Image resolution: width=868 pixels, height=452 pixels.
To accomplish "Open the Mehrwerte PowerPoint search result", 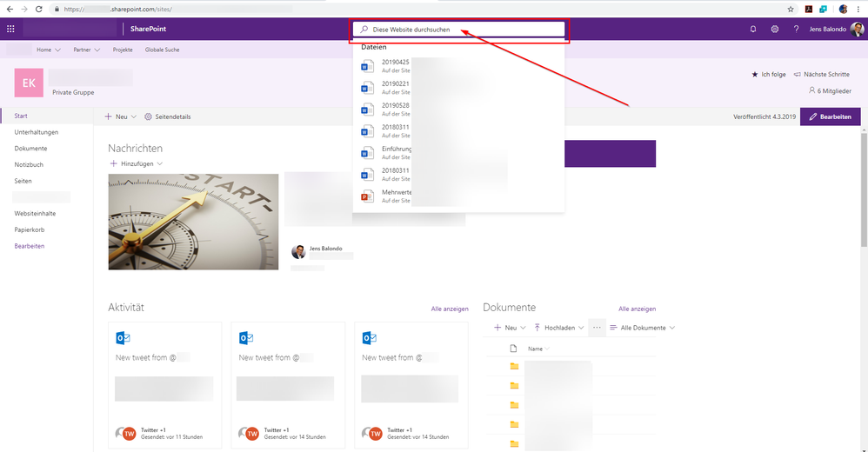I will [x=458, y=196].
